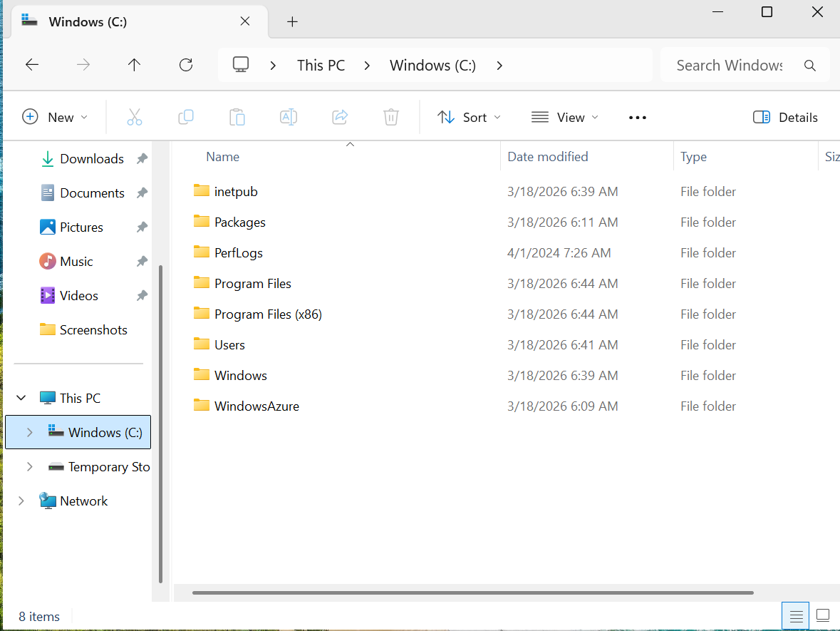The width and height of the screenshot is (840, 631).
Task: Unpin Downloads using its pin icon
Action: (142, 159)
